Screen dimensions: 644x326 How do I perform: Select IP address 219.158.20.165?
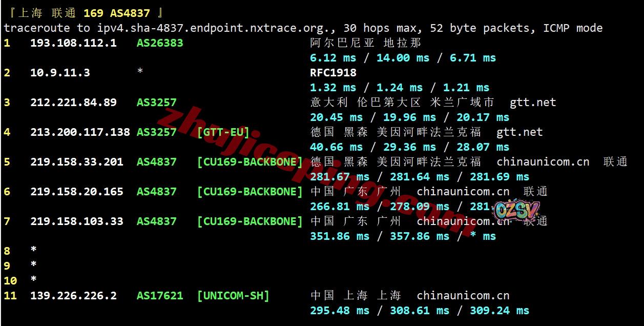point(77,192)
